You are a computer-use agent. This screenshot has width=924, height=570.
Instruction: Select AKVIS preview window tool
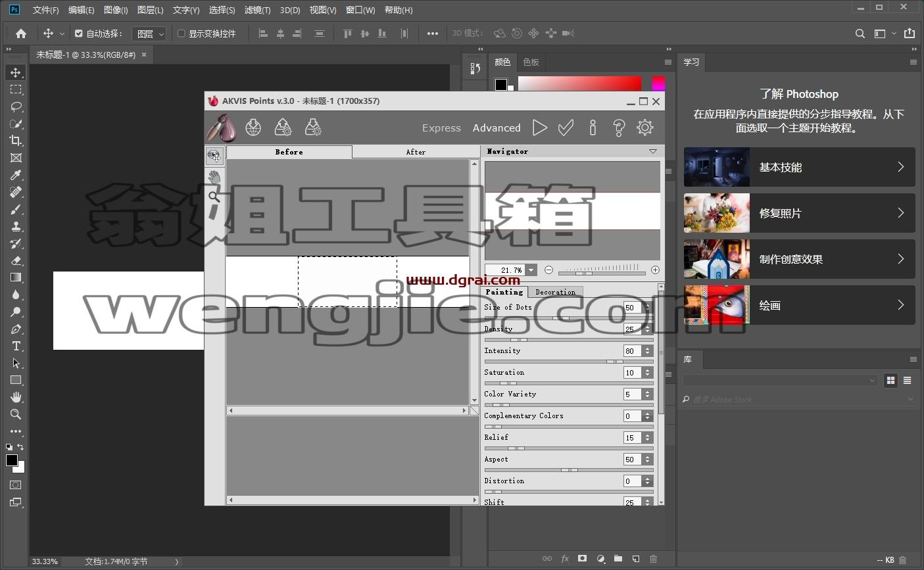coord(214,156)
